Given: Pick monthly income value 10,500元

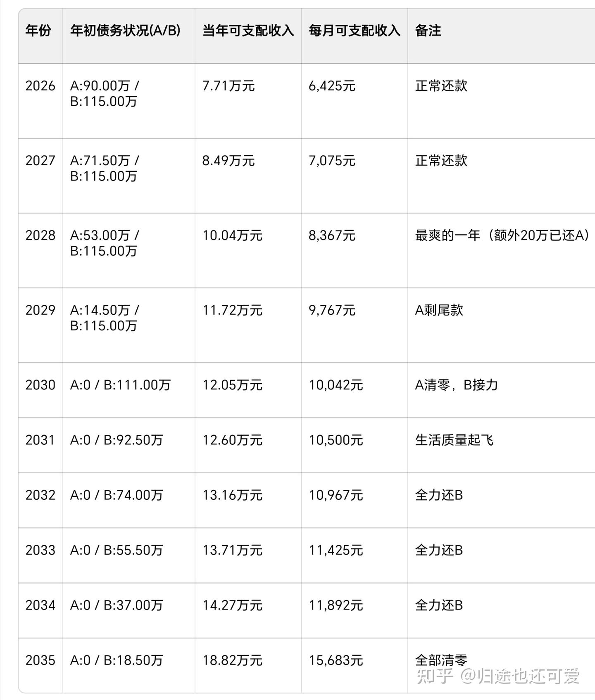Looking at the screenshot, I should [336, 440].
